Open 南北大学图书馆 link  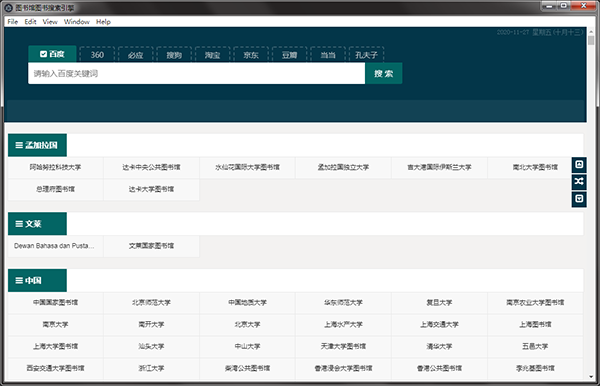coord(535,167)
